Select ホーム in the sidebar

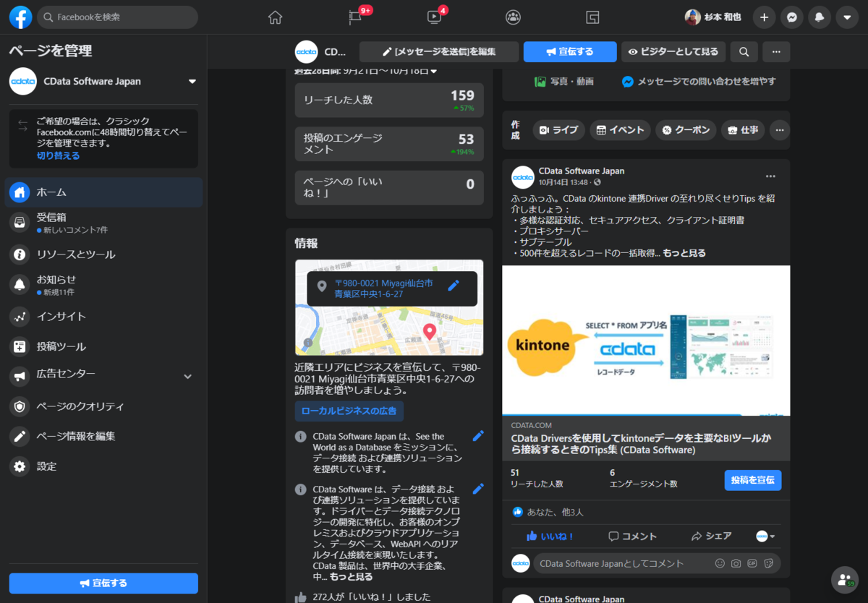click(x=103, y=192)
